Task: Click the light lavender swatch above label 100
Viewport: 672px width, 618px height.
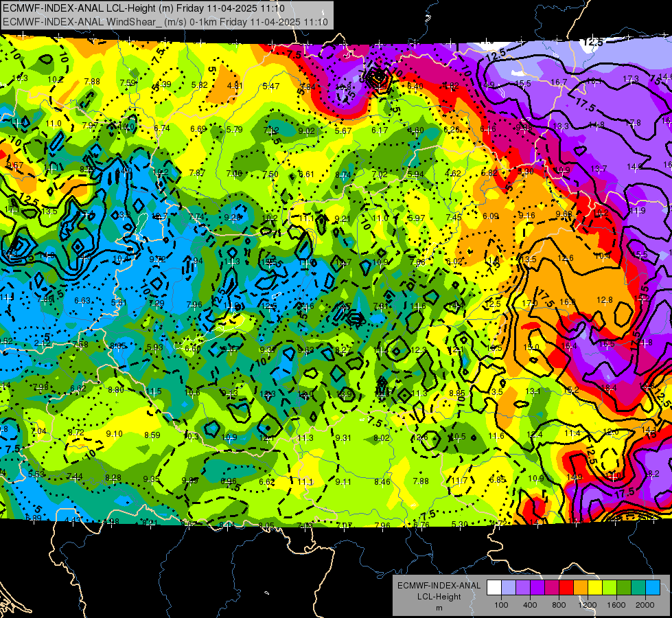Action: (x=509, y=588)
